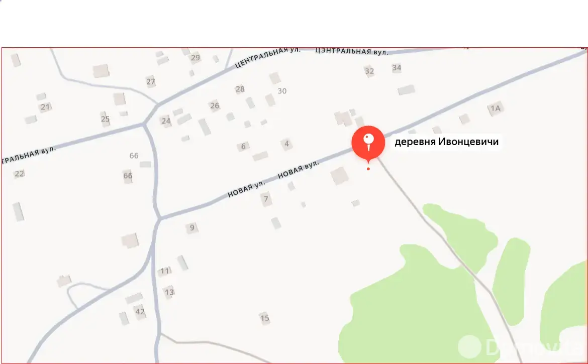Select house number 1A building
Image resolution: width=588 pixels, height=364 pixels.
coord(496,108)
